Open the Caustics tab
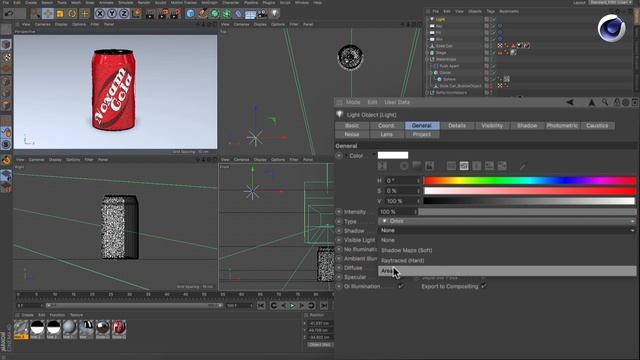 [x=597, y=126]
